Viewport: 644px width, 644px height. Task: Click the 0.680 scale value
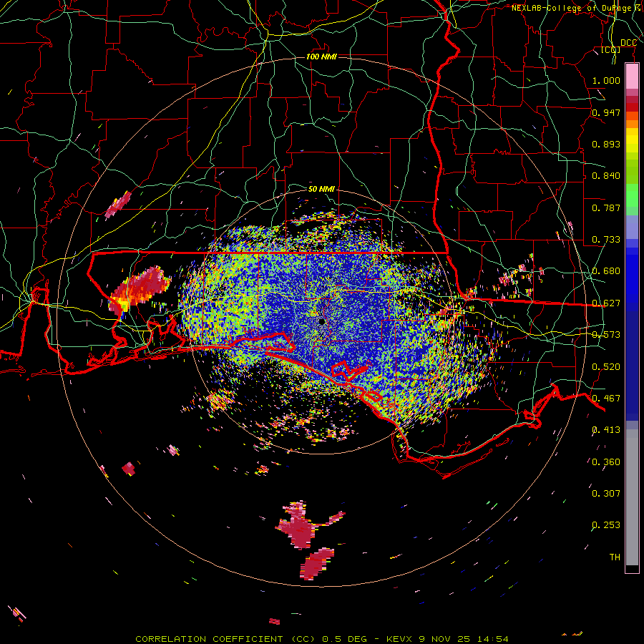606,271
